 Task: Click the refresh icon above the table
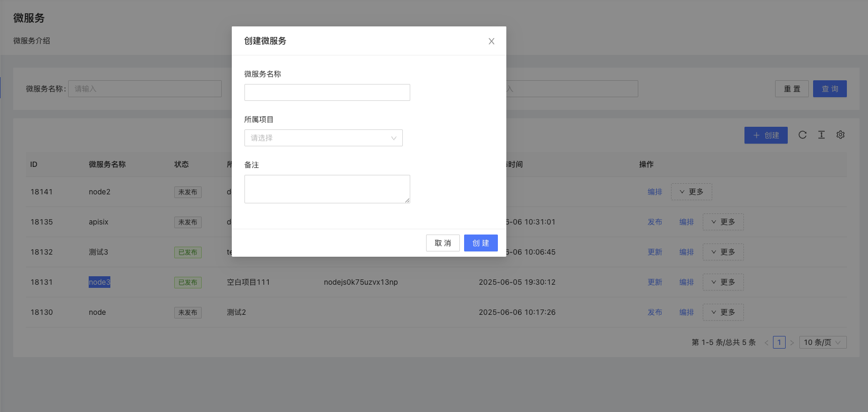coord(802,135)
